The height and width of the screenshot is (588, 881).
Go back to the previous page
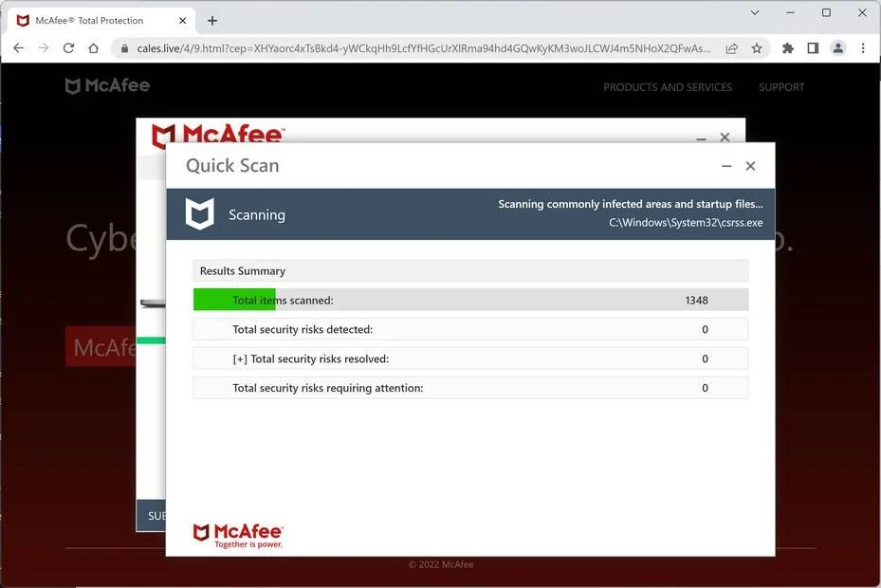19,48
